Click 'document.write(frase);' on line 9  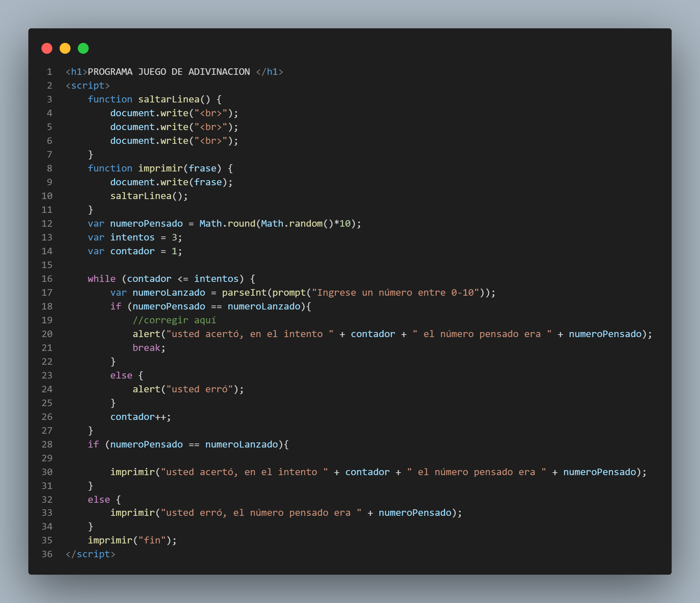(x=172, y=182)
